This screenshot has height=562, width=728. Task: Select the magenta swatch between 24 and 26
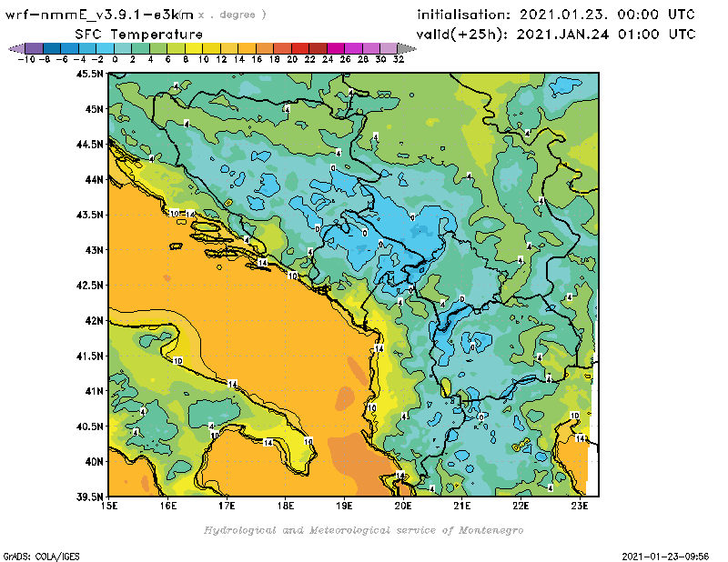coord(336,47)
